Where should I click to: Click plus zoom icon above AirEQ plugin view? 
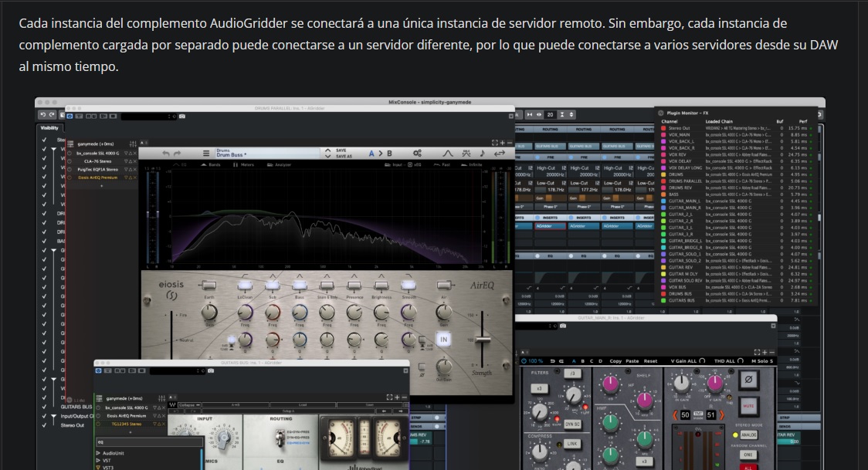pyautogui.click(x=502, y=143)
